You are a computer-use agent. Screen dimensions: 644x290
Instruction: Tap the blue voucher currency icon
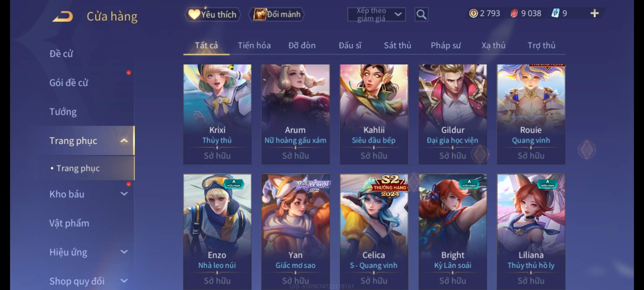tap(555, 13)
